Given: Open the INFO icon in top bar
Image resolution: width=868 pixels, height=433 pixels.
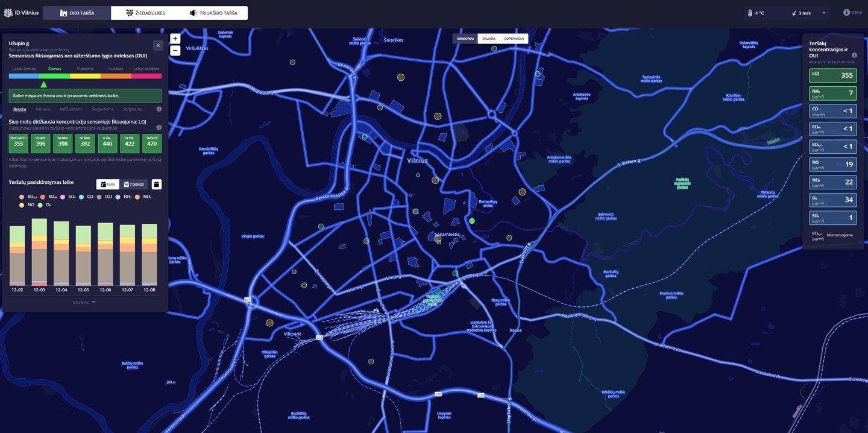Looking at the screenshot, I should click(852, 13).
